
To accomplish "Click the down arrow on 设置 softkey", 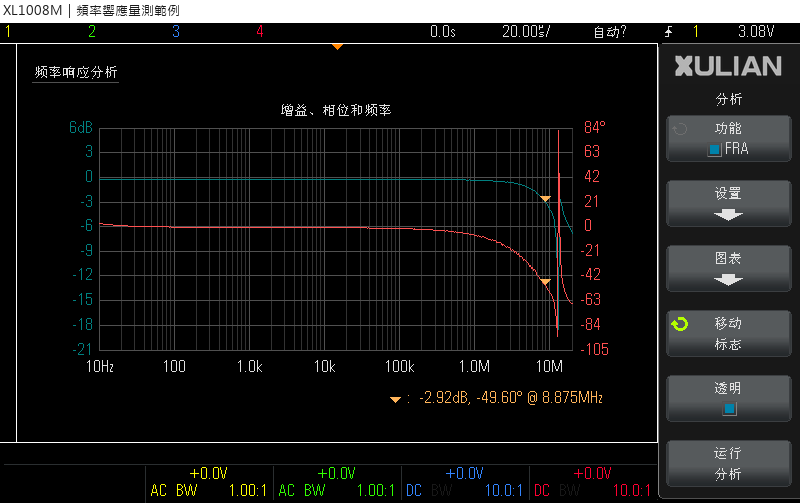I will tap(728, 215).
